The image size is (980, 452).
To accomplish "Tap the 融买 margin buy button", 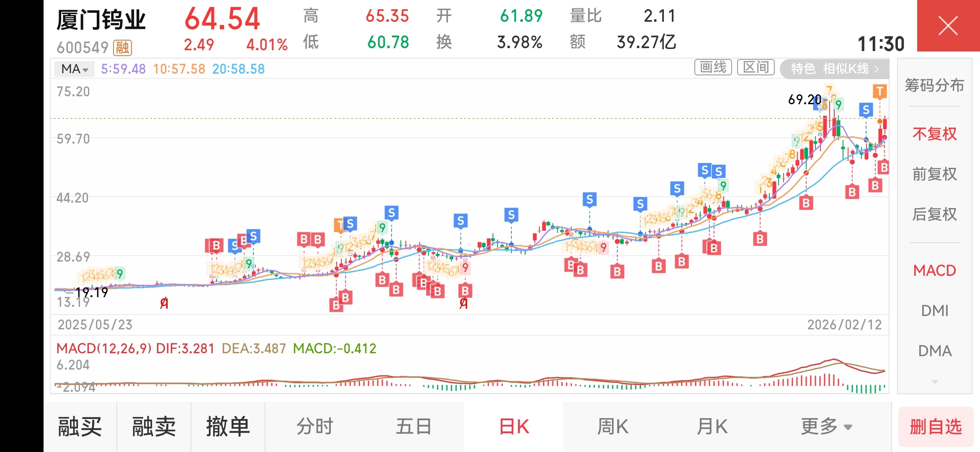I will click(x=80, y=427).
